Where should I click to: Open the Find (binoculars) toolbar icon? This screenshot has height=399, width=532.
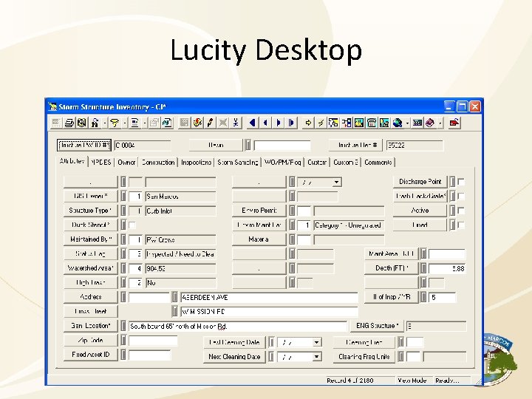coord(81,123)
